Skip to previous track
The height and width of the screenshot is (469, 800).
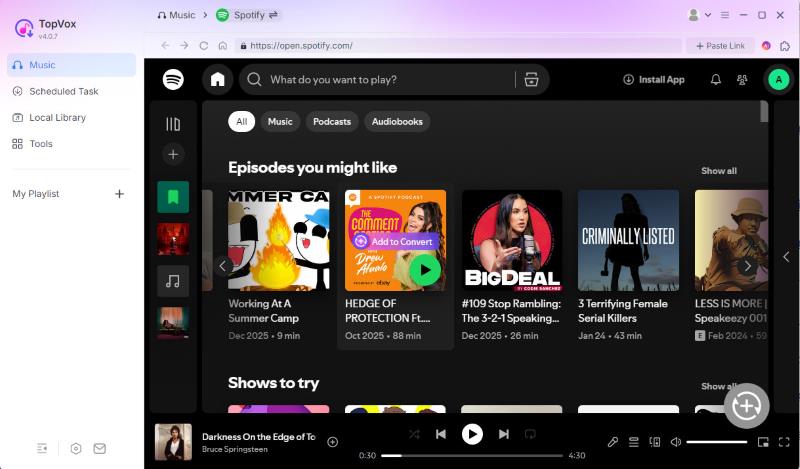coord(441,434)
